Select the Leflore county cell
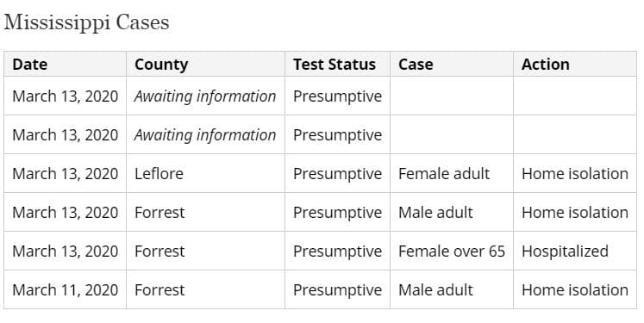The width and height of the screenshot is (644, 323). [205, 174]
